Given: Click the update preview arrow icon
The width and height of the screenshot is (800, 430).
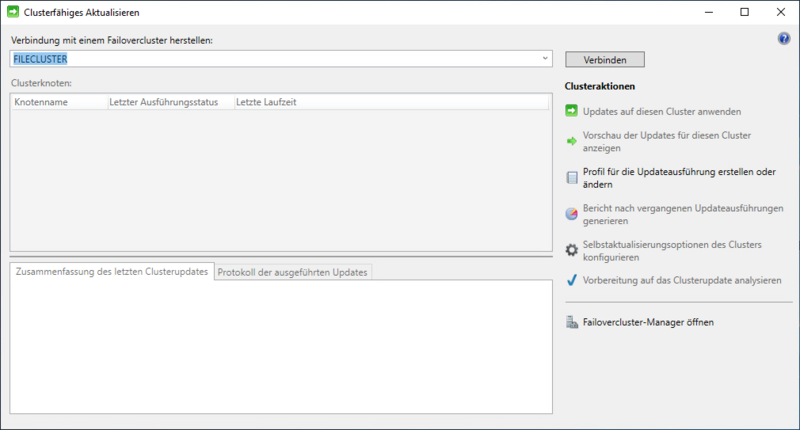Looking at the screenshot, I should (x=572, y=142).
